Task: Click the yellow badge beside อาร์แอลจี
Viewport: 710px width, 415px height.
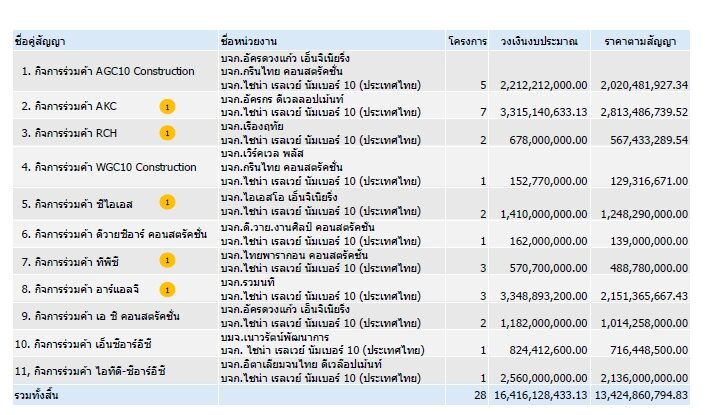Action: [x=167, y=290]
